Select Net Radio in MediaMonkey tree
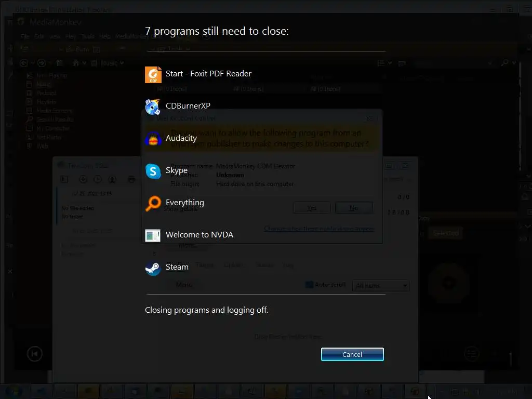This screenshot has height=399, width=532. pos(48,137)
